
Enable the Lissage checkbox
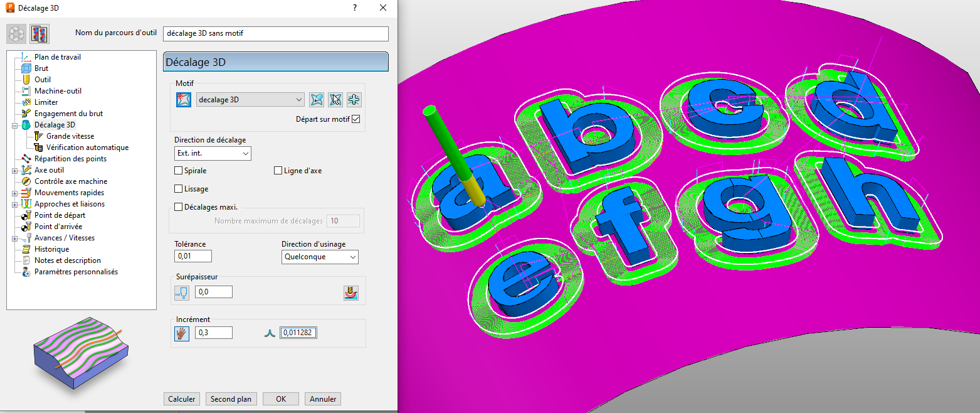(x=179, y=189)
